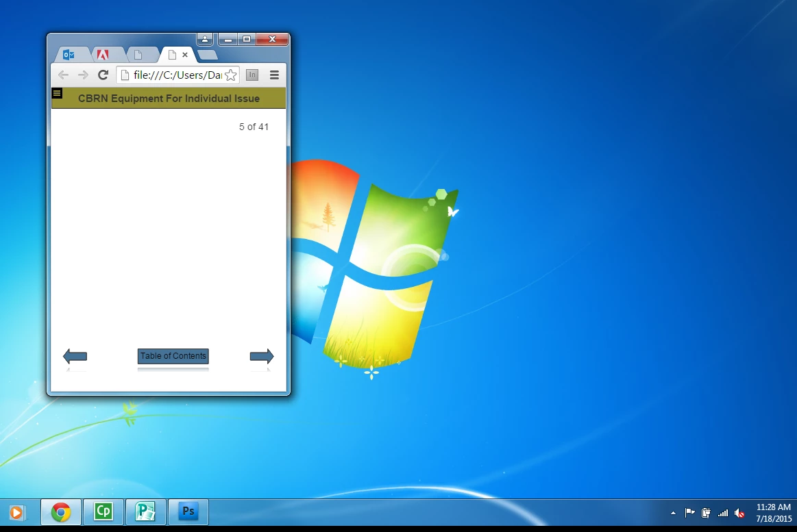
Task: Open the clock showing 11:28 AM
Action: [x=774, y=513]
